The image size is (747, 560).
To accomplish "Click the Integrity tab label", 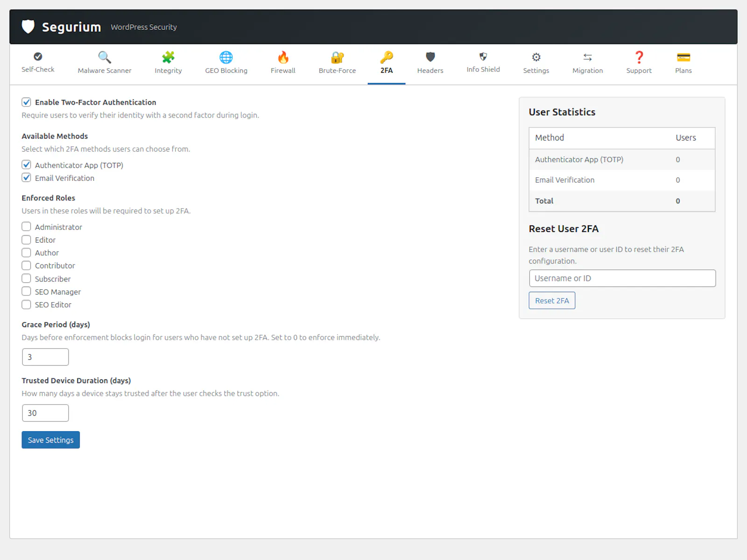I will tap(168, 70).
